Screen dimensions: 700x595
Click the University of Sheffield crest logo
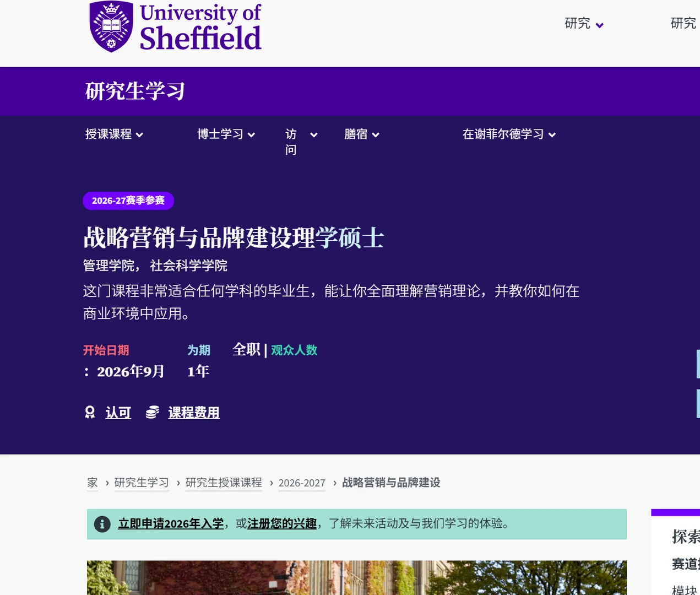111,26
